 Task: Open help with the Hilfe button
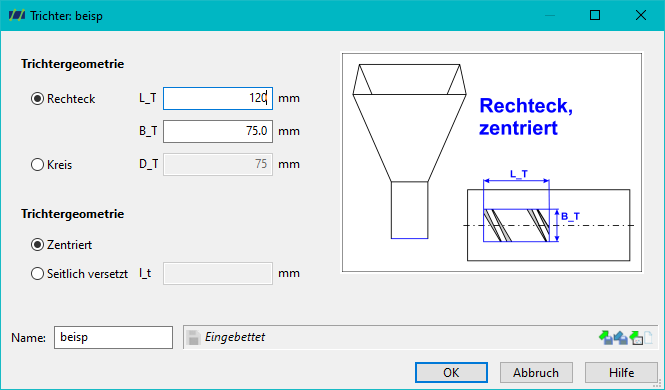point(621,373)
